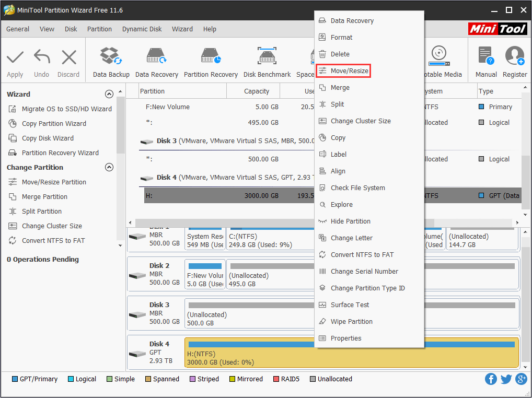Sort by the Type column header

click(499, 91)
